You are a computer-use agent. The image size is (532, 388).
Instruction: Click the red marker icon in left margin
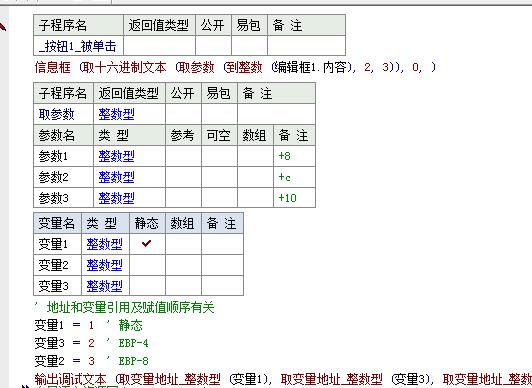[x=3, y=27]
